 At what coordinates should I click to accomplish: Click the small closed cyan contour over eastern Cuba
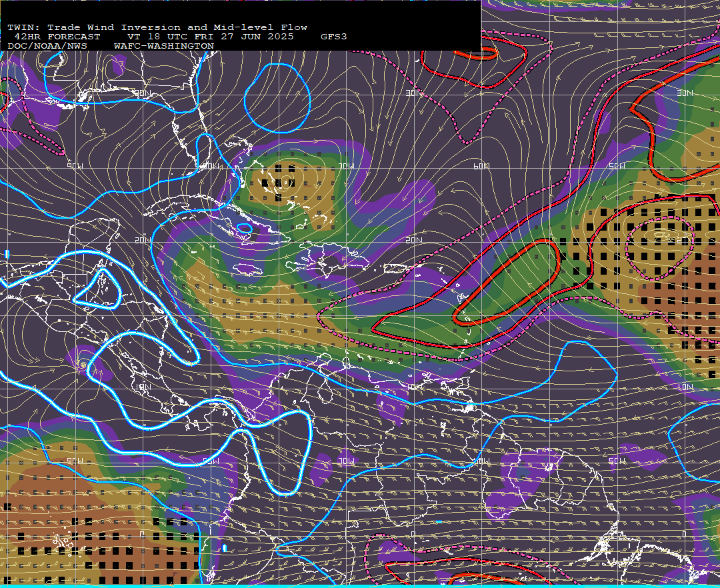coord(245,228)
